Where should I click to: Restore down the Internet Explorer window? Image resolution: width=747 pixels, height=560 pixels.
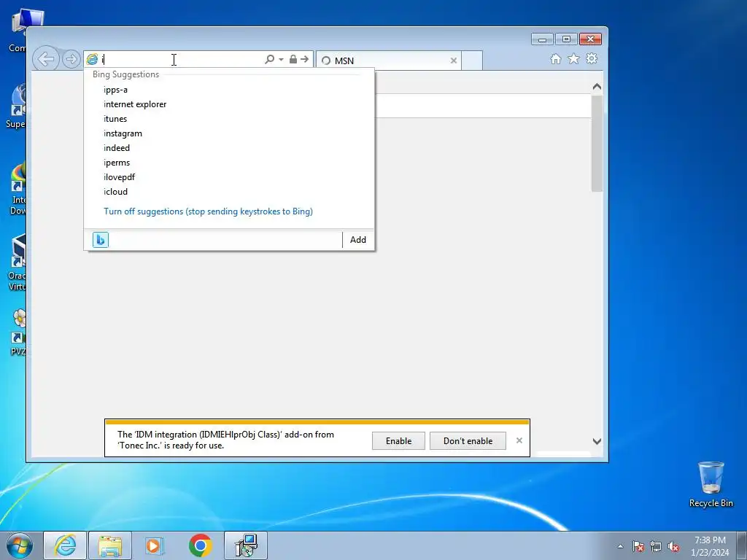click(x=566, y=39)
